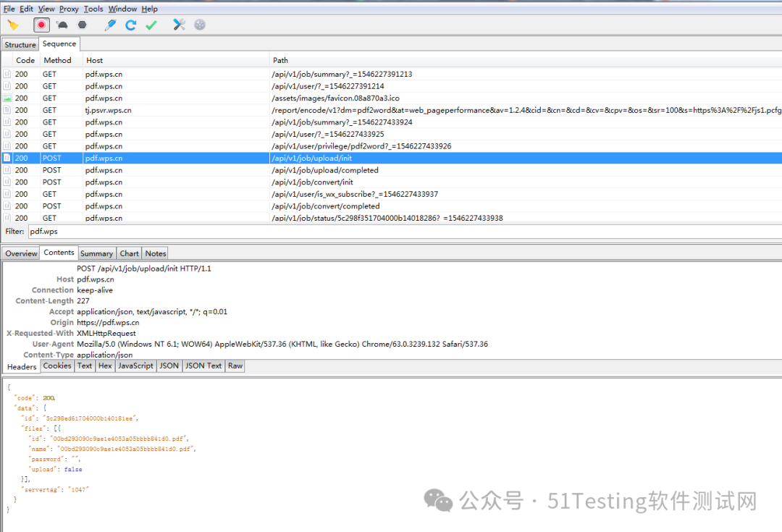Image resolution: width=782 pixels, height=532 pixels.
Task: Click the "password" JSON line
Action: 54,459
